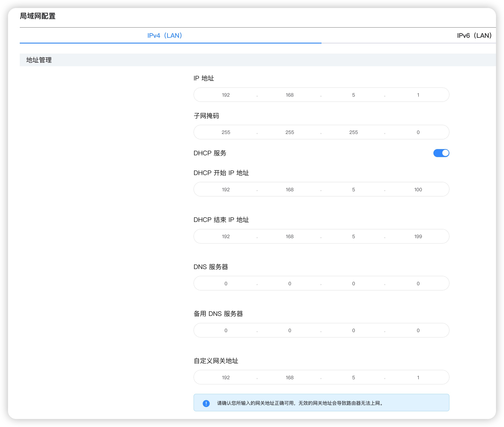Click third octet of 备用 DNS 服务器
Image resolution: width=504 pixels, height=427 pixels.
pos(353,330)
